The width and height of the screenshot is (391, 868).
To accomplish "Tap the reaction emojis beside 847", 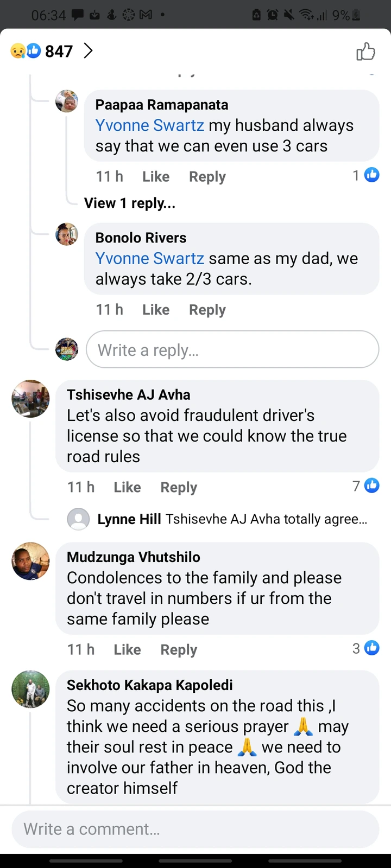I will [26, 51].
